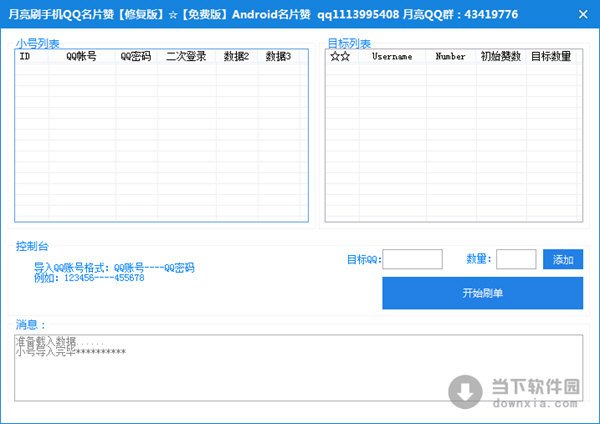Select the QQ帐号 column header
The height and width of the screenshot is (424, 600).
click(82, 56)
